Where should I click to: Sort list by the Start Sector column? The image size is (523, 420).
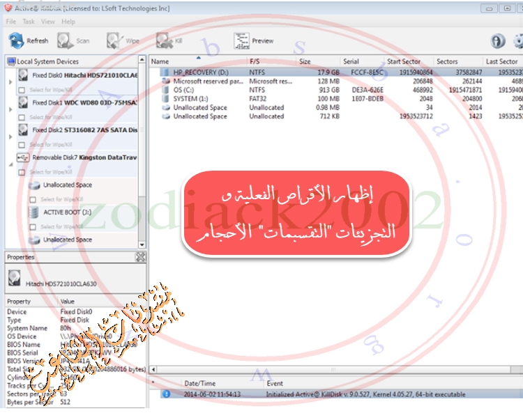(x=409, y=61)
